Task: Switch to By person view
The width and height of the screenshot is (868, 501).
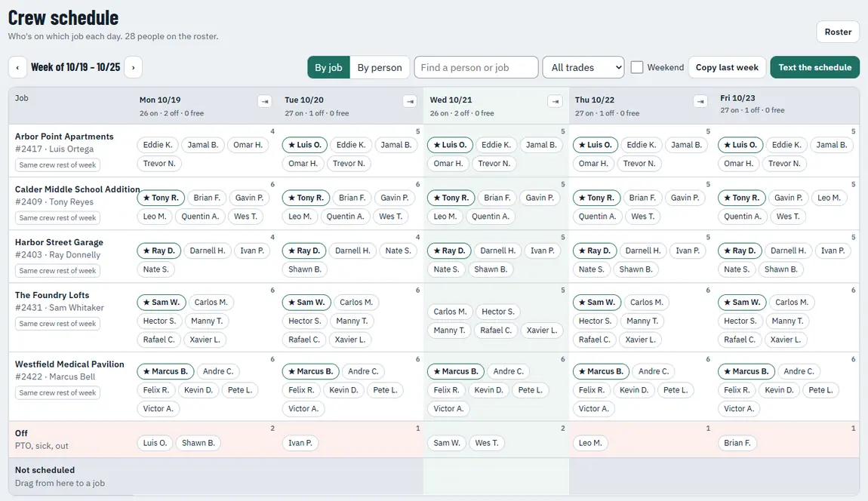Action: click(x=380, y=68)
